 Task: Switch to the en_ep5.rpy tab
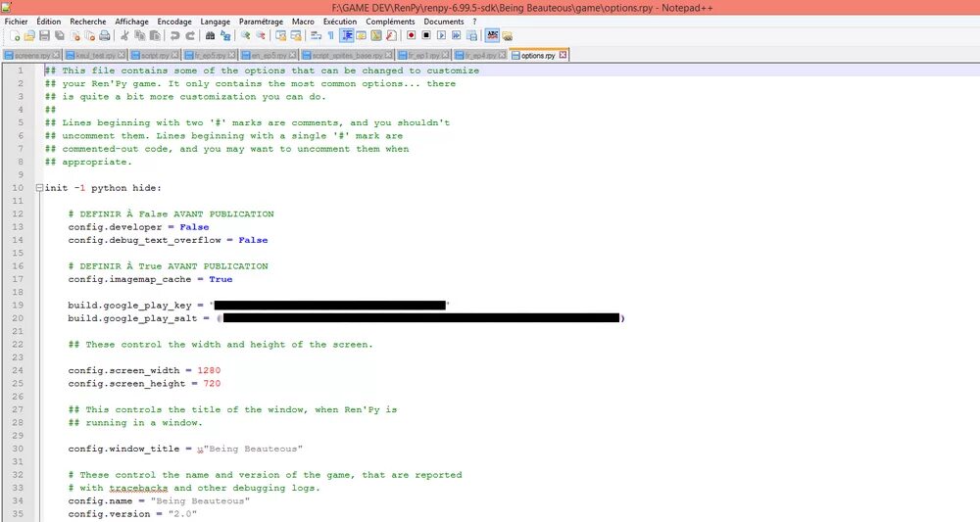click(x=269, y=55)
